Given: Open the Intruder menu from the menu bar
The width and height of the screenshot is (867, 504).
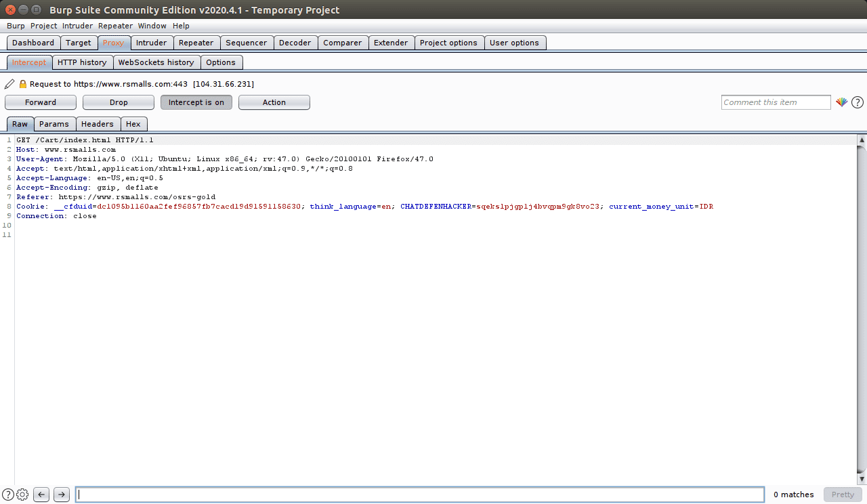Looking at the screenshot, I should [x=77, y=26].
